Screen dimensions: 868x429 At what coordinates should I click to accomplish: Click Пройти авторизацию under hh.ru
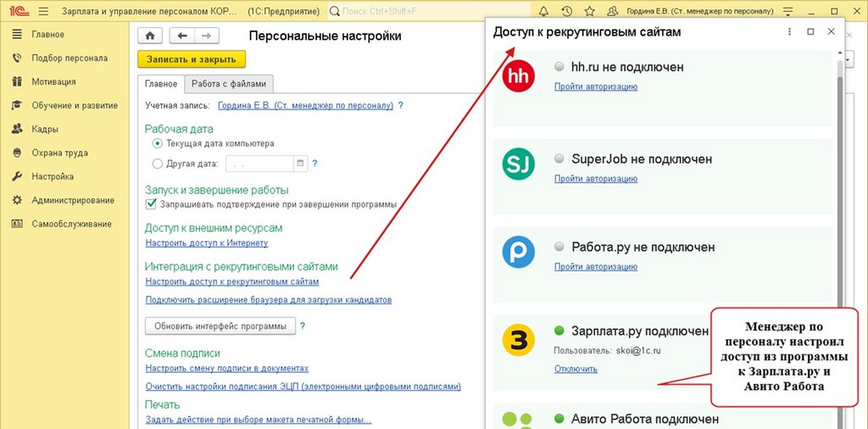596,86
